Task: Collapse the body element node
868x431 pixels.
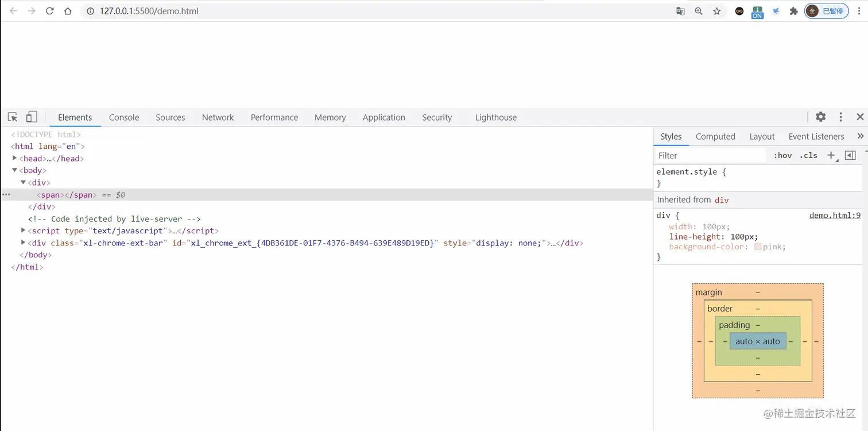Action: click(x=15, y=170)
